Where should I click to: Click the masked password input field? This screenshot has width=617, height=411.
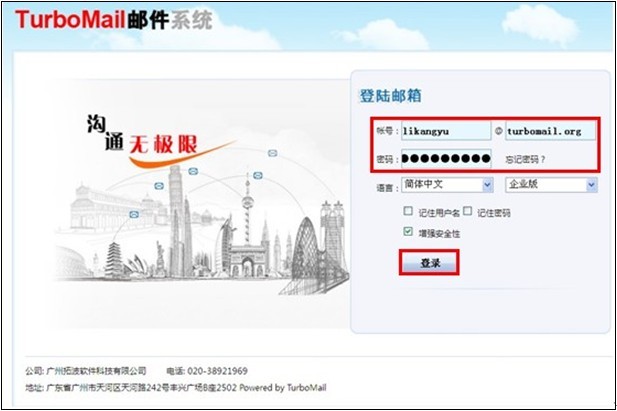pos(446,159)
